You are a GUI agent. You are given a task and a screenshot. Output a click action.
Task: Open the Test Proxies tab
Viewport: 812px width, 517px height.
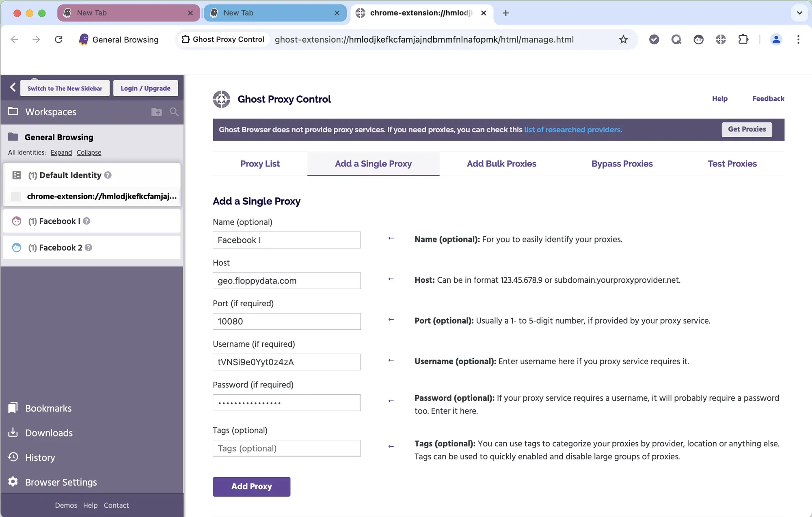732,164
